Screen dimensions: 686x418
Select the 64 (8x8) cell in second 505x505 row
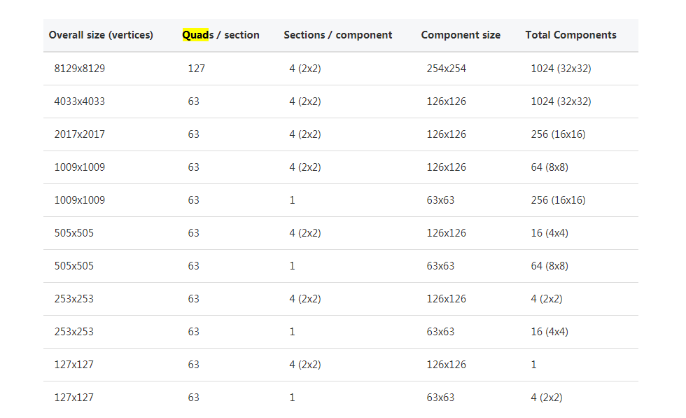click(550, 266)
